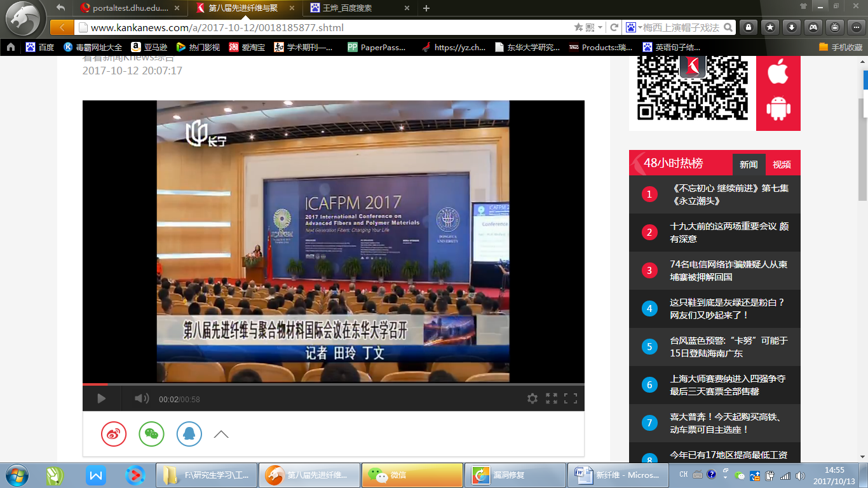Switch to the 视频 tab in the hot list
868x488 pixels.
point(782,165)
